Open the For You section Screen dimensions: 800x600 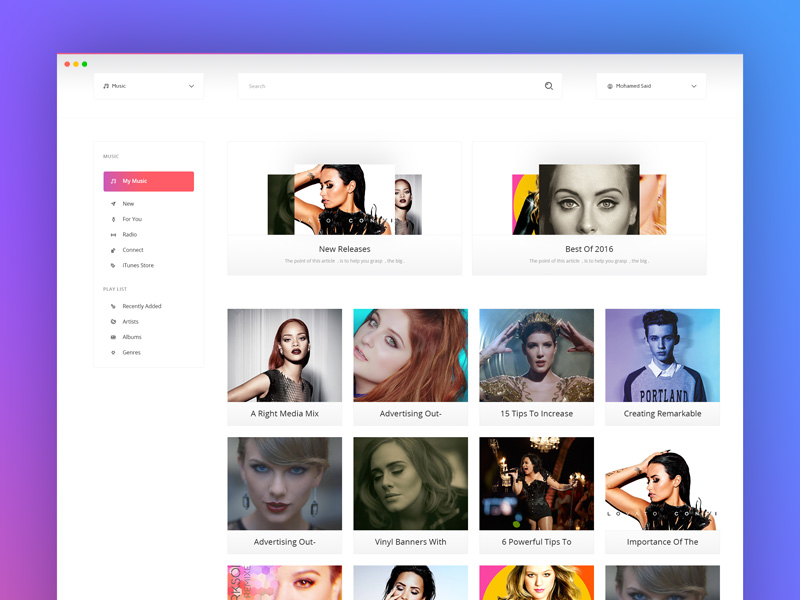pyautogui.click(x=131, y=219)
